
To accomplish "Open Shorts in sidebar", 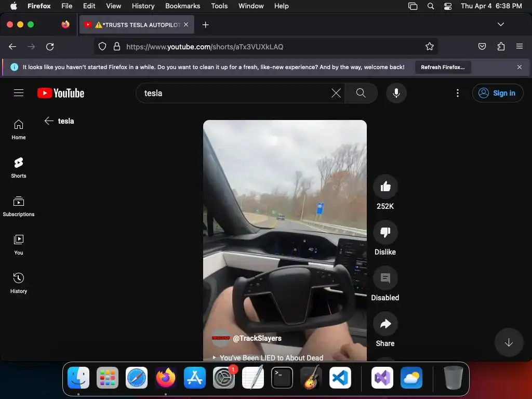I will click(19, 168).
